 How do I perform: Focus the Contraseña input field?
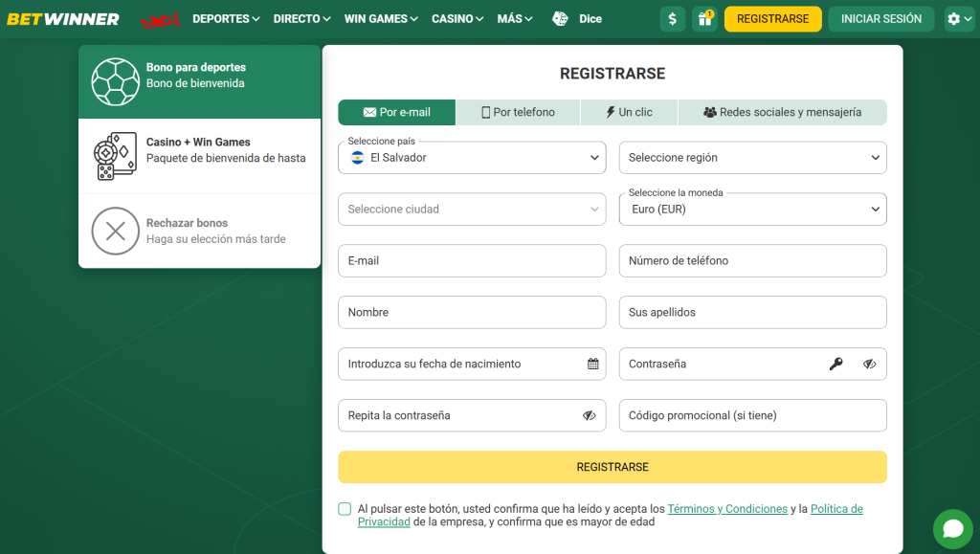(x=752, y=365)
